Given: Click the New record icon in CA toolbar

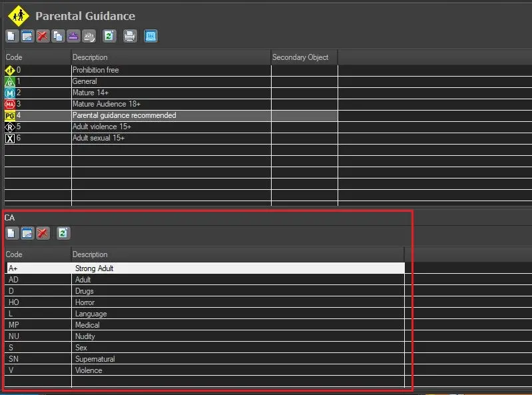Looking at the screenshot, I should [x=12, y=233].
